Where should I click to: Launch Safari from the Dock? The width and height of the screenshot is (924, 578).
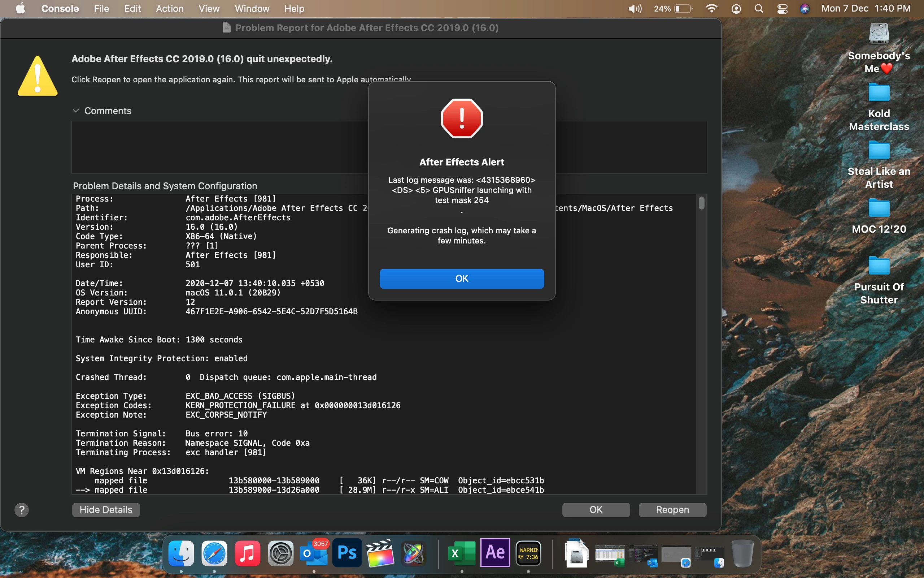(214, 553)
